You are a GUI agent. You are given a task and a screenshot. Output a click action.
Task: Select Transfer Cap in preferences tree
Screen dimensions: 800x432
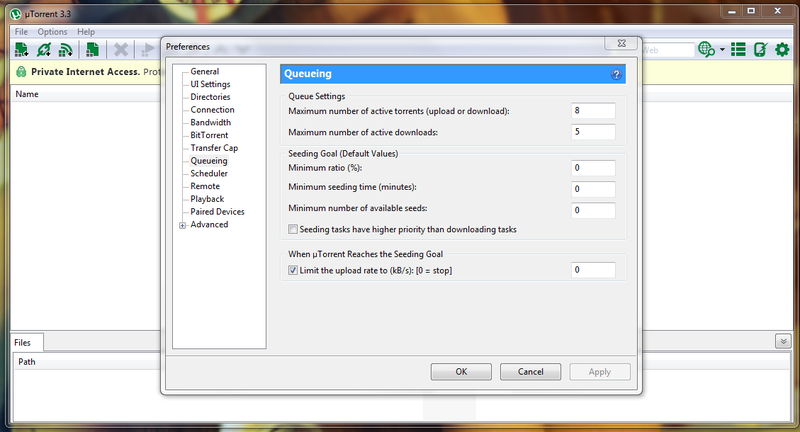[214, 148]
